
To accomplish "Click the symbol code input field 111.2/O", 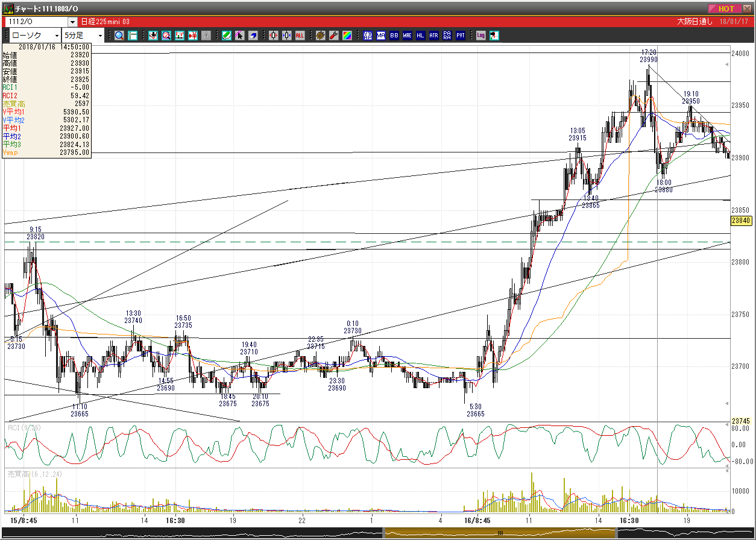I will pos(37,22).
